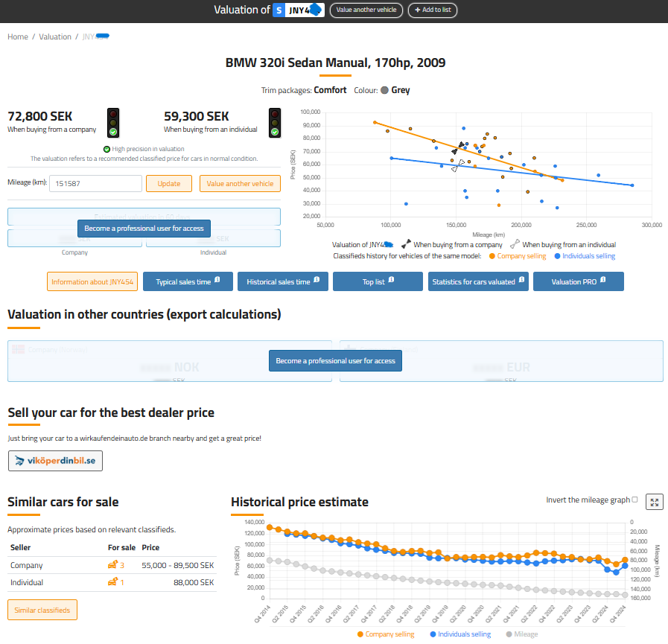Click the individual traffic light valuation icon
This screenshot has height=644, width=668.
[275, 122]
